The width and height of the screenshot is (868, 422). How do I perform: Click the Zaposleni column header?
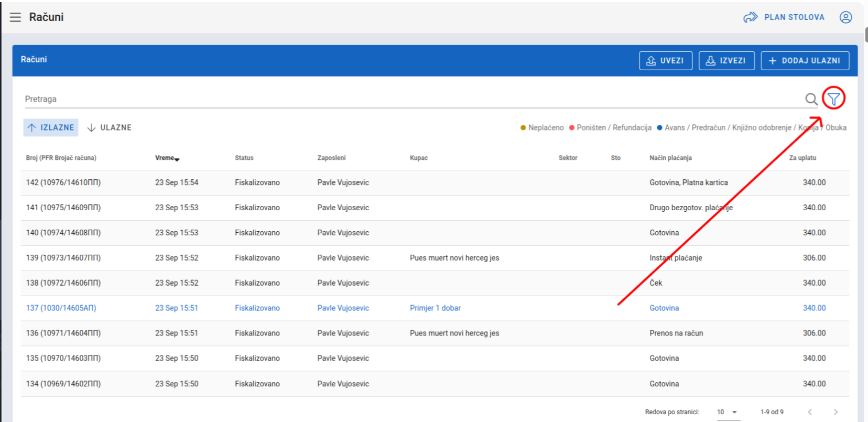point(331,158)
